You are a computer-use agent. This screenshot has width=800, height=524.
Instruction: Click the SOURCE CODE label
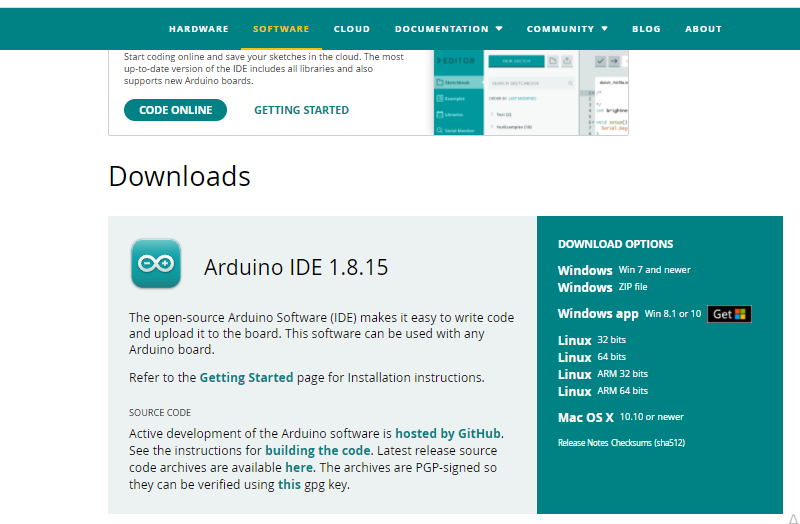(x=160, y=412)
